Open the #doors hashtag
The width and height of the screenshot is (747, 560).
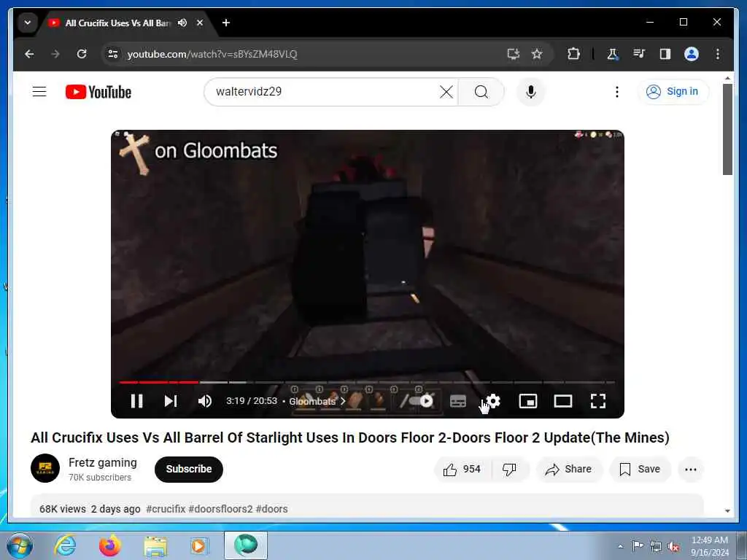coord(271,509)
